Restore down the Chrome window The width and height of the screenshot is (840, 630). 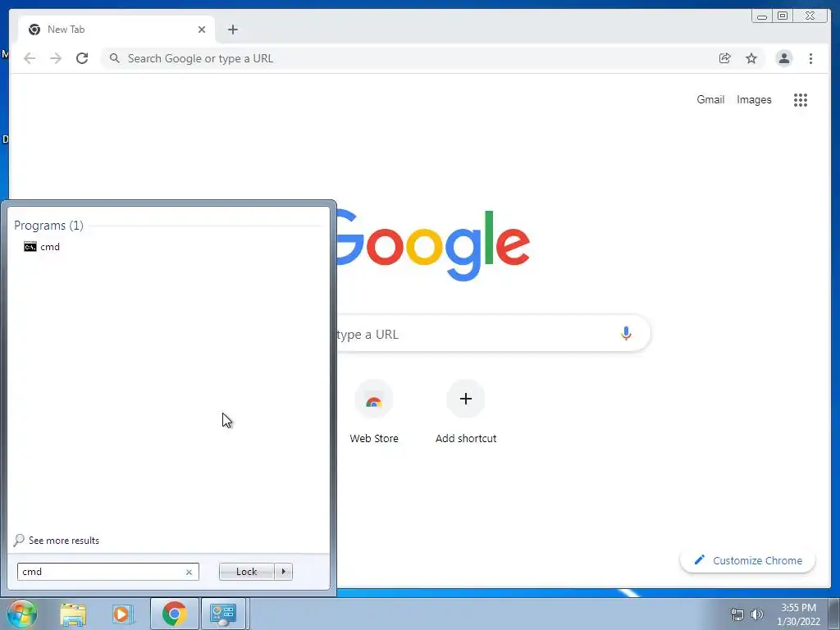click(x=783, y=16)
